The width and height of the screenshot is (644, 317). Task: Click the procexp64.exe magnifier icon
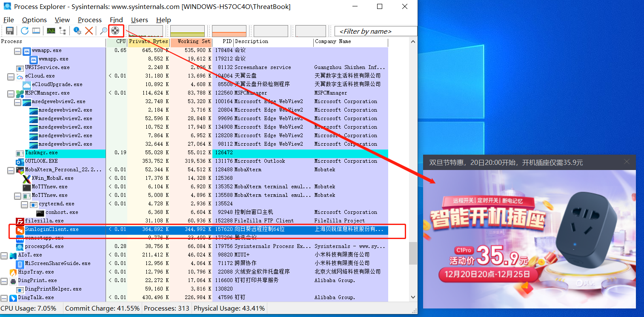20,247
